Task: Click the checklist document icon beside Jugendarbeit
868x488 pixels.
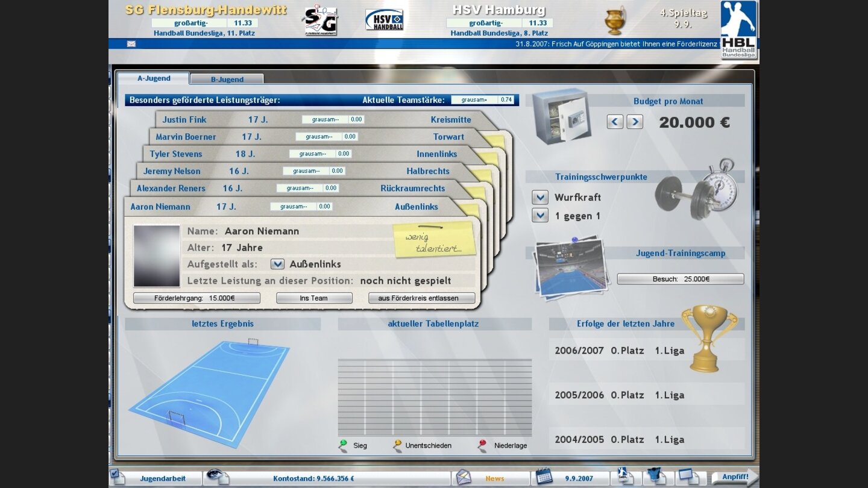Action: [x=117, y=477]
